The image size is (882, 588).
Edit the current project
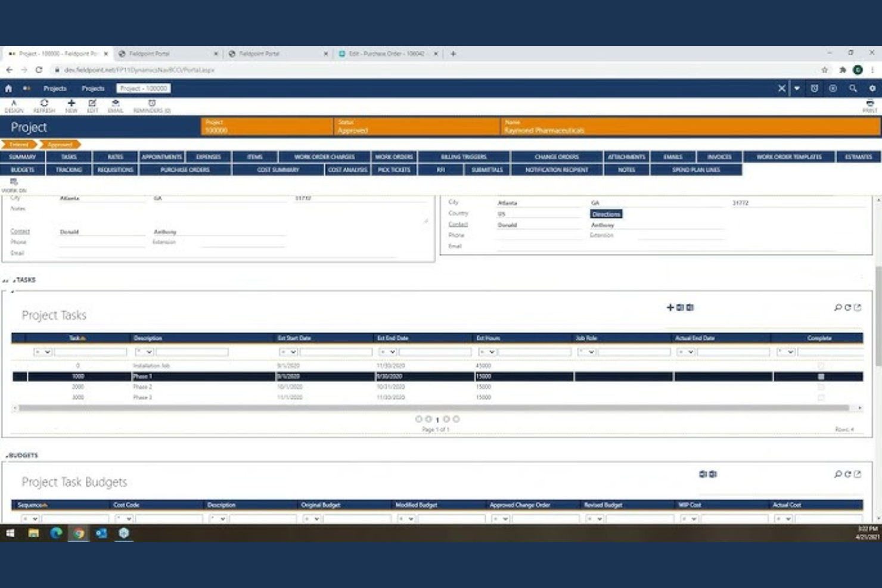point(92,106)
